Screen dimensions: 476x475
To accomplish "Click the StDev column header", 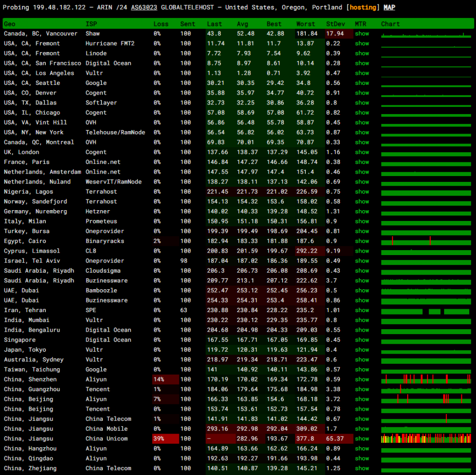I will pos(336,24).
